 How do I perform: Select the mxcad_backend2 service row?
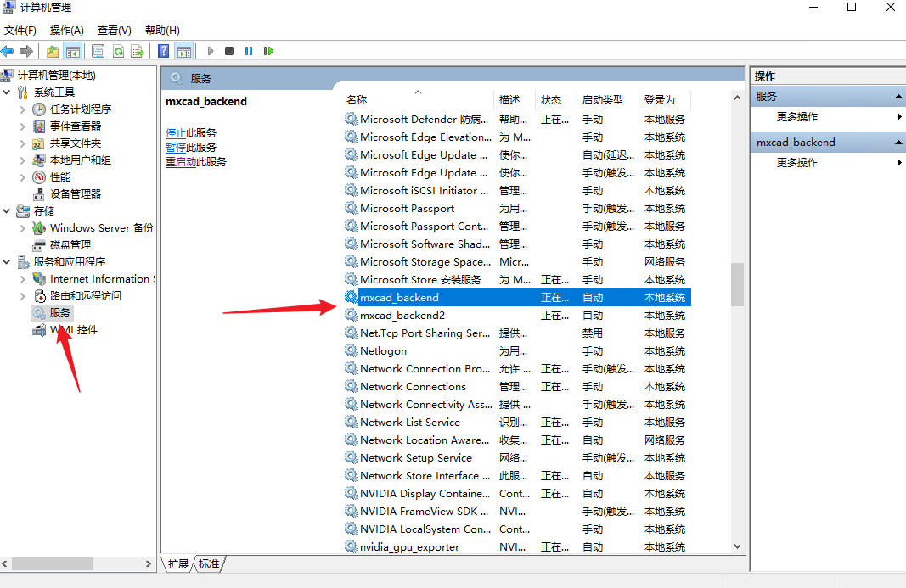(402, 316)
